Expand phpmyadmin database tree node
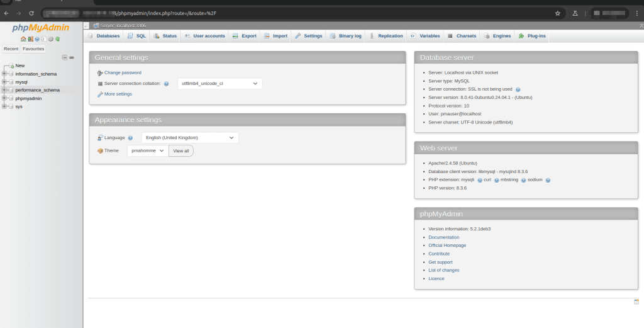This screenshot has width=644, height=328. pyautogui.click(x=4, y=99)
